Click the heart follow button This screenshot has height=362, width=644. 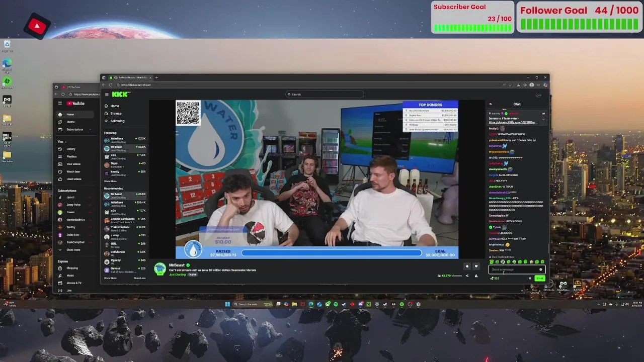(476, 266)
